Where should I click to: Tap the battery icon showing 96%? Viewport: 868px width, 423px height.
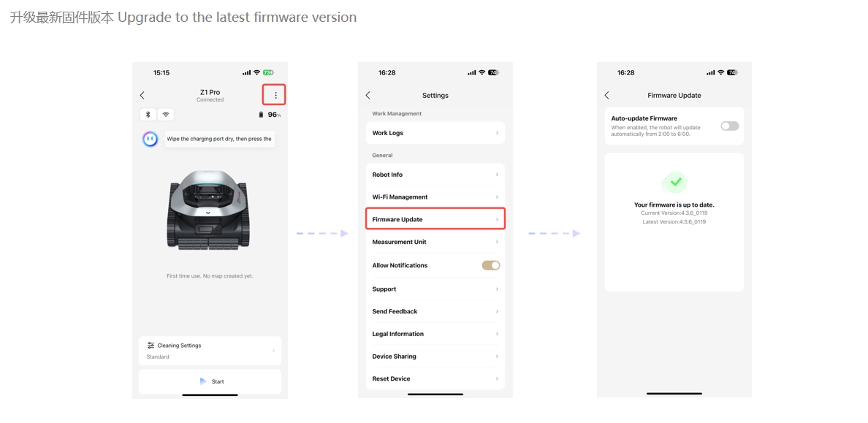(262, 115)
